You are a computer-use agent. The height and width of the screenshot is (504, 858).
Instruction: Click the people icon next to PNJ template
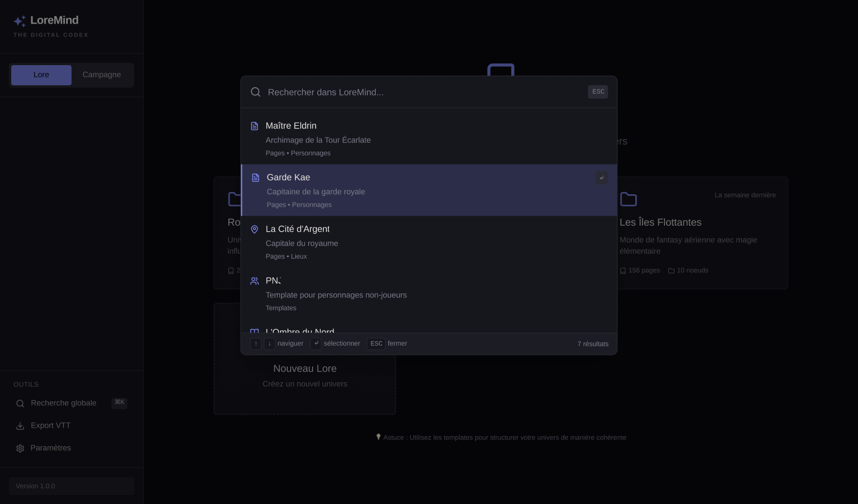click(x=254, y=281)
